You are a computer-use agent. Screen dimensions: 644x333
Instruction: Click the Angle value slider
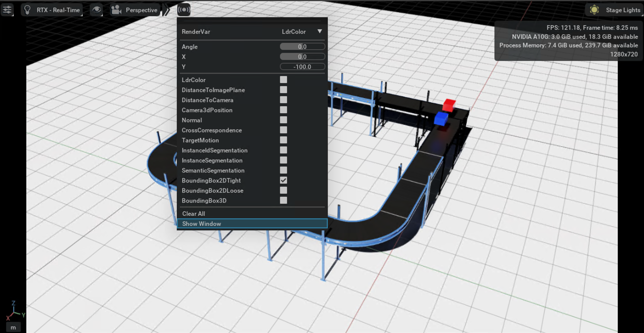tap(302, 47)
